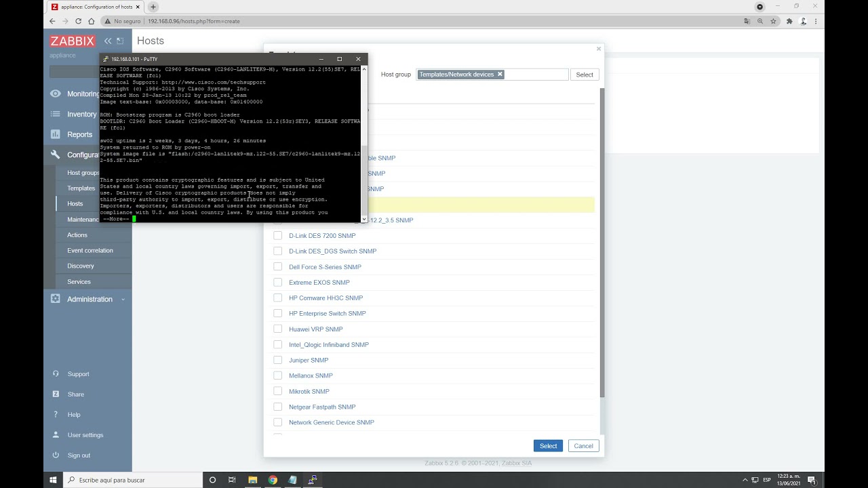
Task: Click the Reports chart icon
Action: (x=56, y=134)
